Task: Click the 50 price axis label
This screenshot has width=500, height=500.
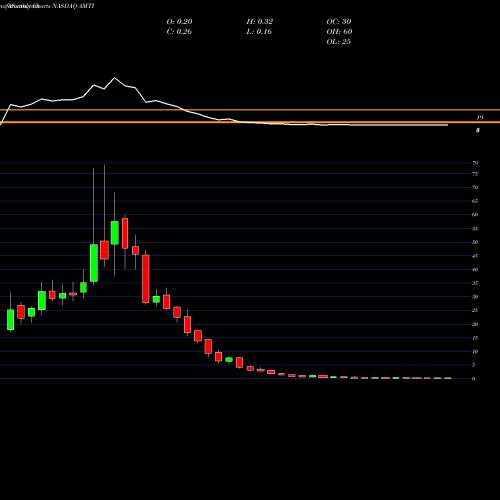Action: point(475,242)
